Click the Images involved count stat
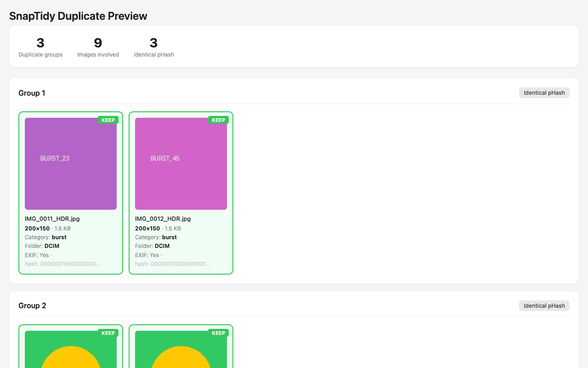The width and height of the screenshot is (588, 368). click(98, 47)
